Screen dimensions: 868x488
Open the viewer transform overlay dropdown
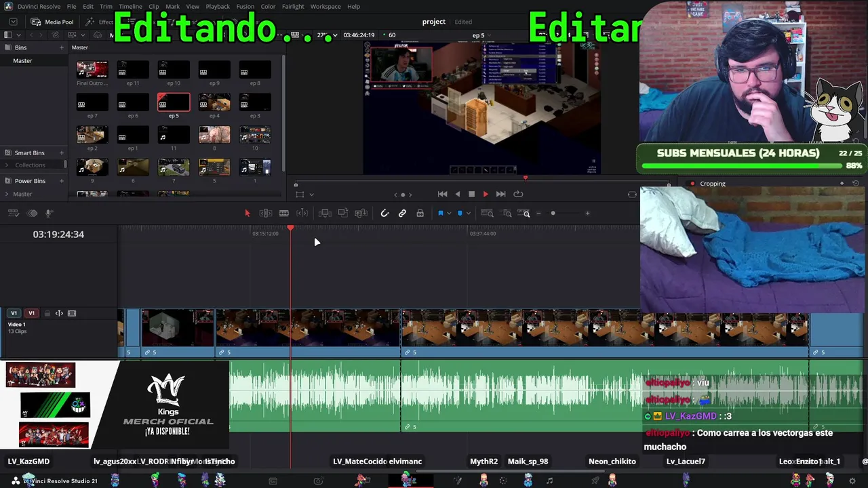[311, 195]
